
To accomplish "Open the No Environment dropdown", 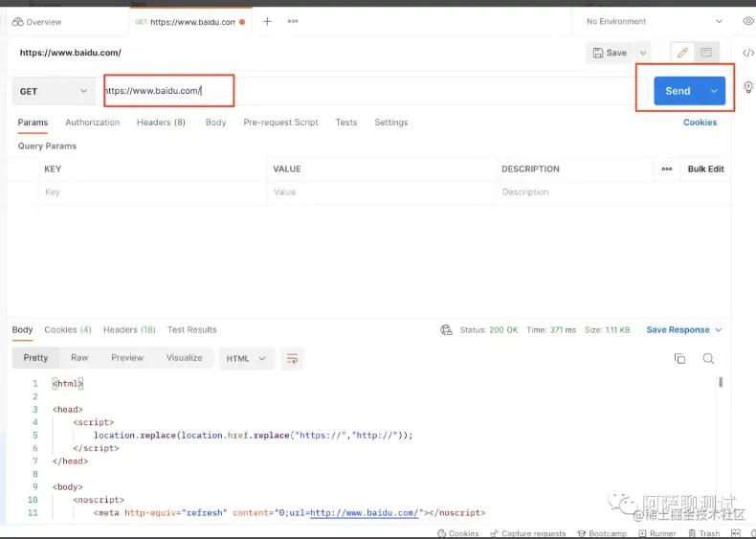I will pos(655,22).
